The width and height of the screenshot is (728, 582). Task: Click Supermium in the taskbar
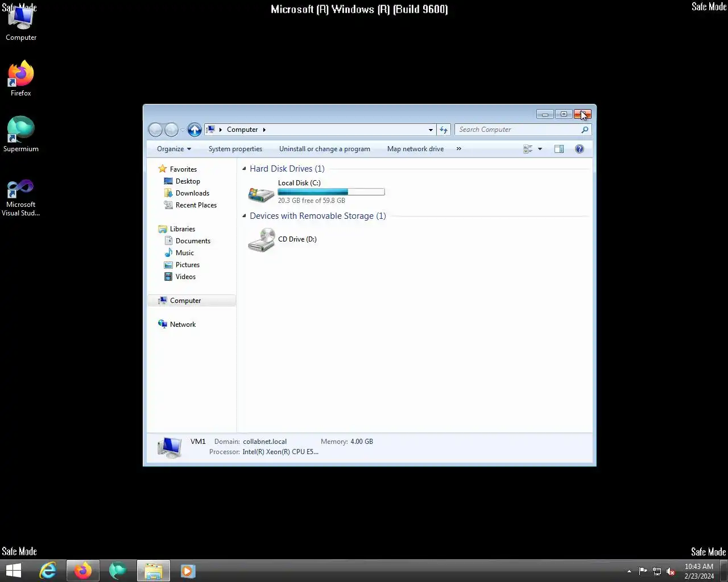pyautogui.click(x=118, y=571)
